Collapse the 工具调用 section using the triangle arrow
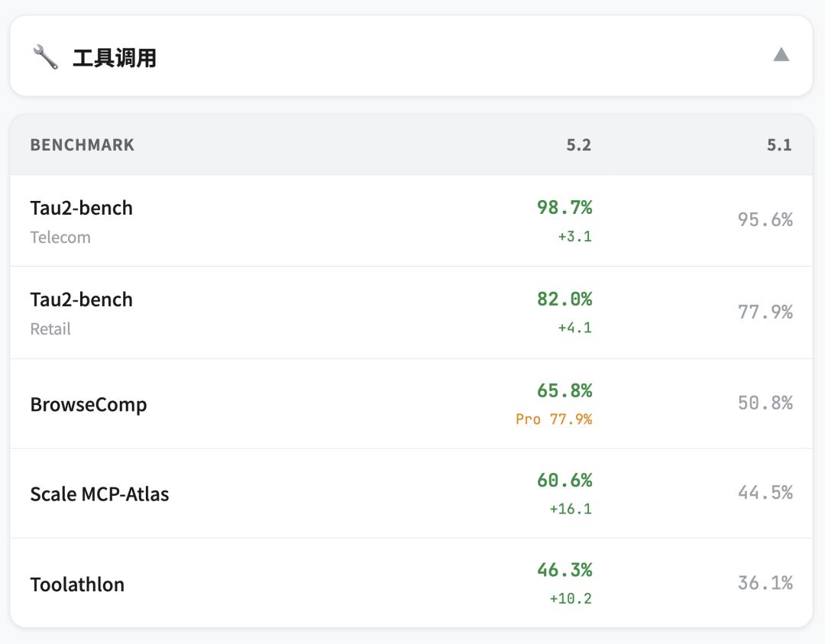This screenshot has height=644, width=825. [x=781, y=55]
